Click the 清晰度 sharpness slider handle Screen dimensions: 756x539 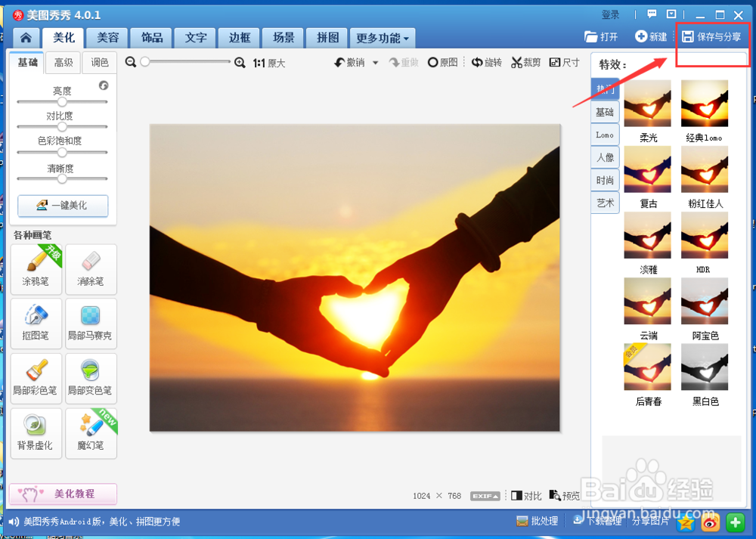tap(62, 179)
